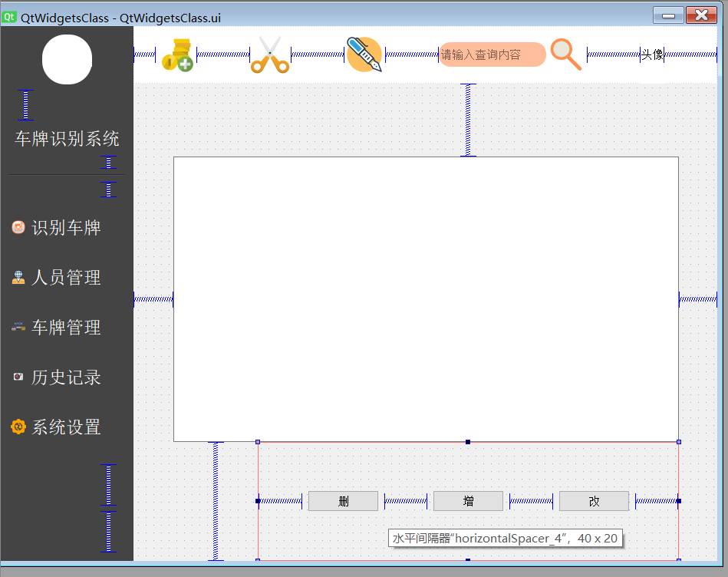Click the Qt logo in the title bar
The height and width of the screenshot is (577, 728).
pos(10,15)
